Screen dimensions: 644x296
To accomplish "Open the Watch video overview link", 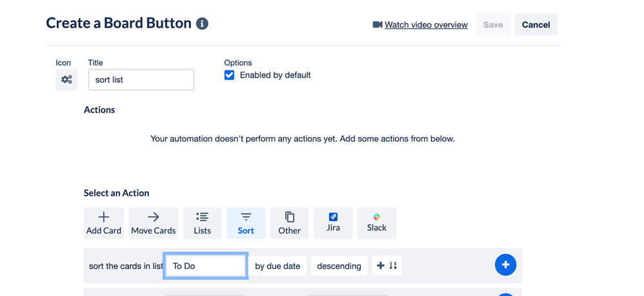I will click(426, 25).
